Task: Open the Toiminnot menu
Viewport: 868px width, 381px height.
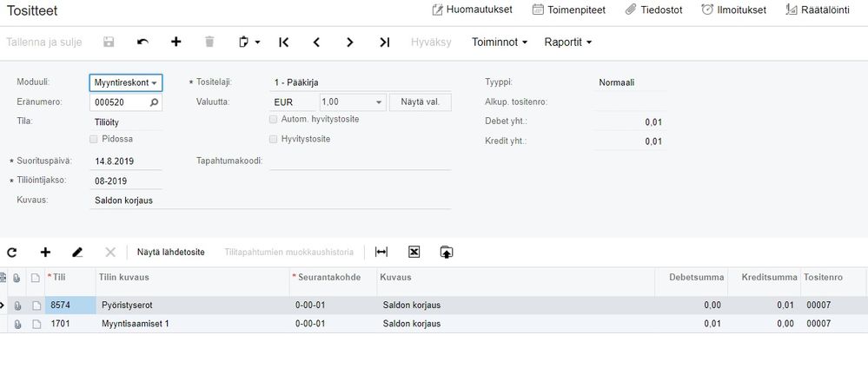Action: [x=500, y=42]
